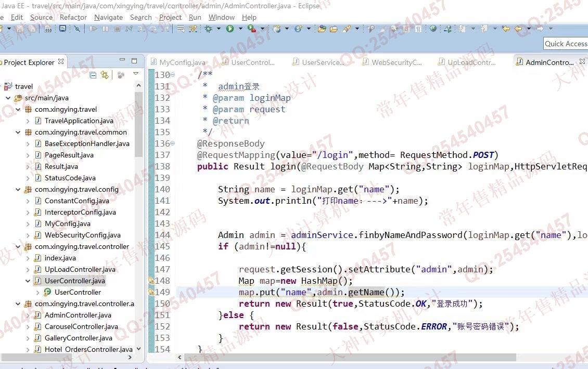The image size is (588, 369).
Task: Select CarouselController.java in the tree
Action: (81, 327)
